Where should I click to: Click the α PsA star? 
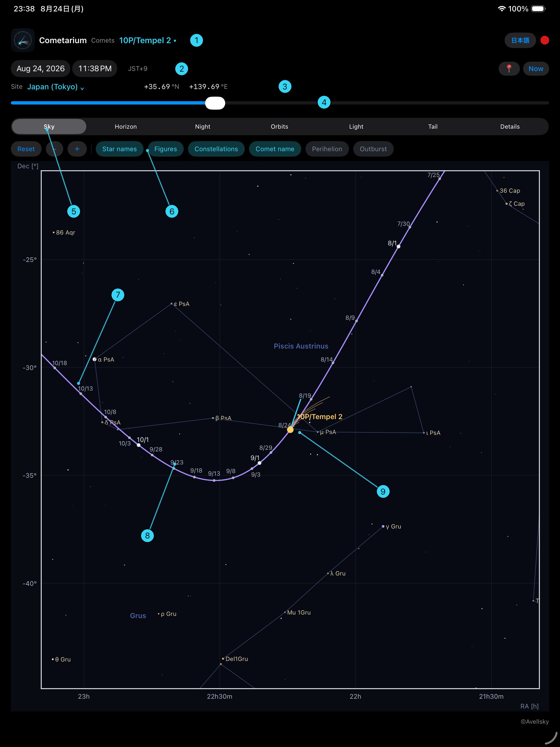pos(94,359)
